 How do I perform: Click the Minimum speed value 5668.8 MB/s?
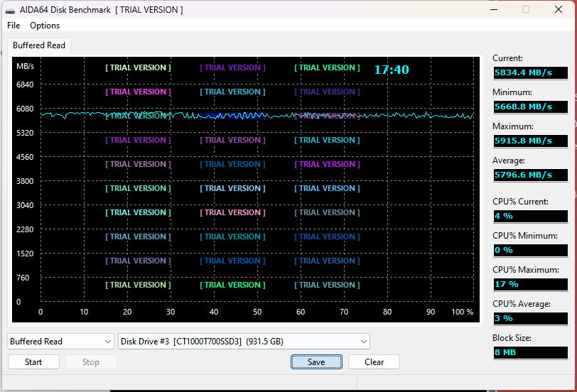click(530, 107)
